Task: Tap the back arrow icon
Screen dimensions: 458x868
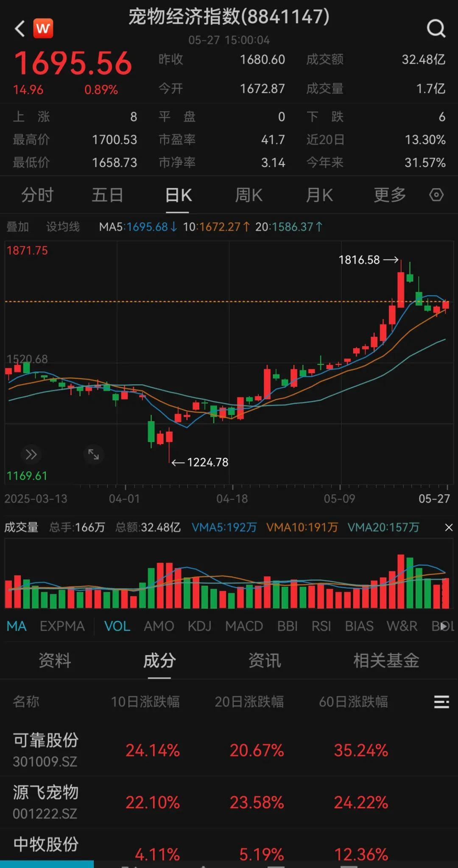Action: coord(20,29)
